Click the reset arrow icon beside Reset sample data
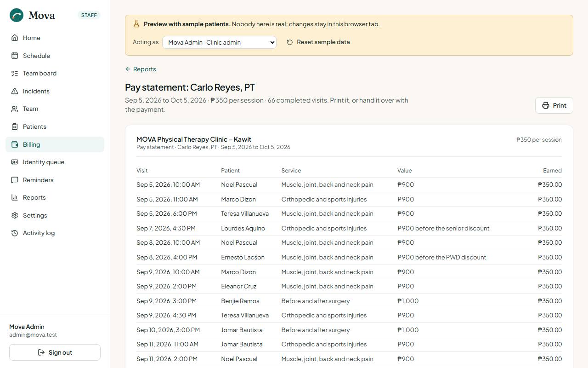The width and height of the screenshot is (588, 368). click(290, 42)
